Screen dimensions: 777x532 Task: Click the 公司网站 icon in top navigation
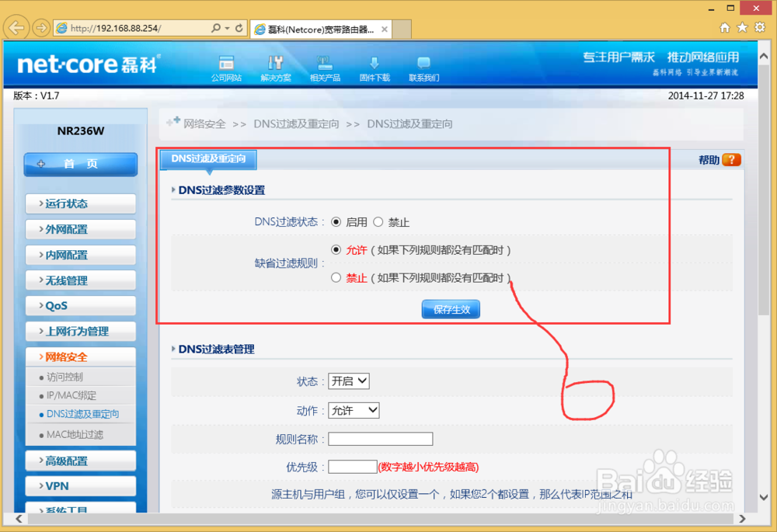[226, 63]
